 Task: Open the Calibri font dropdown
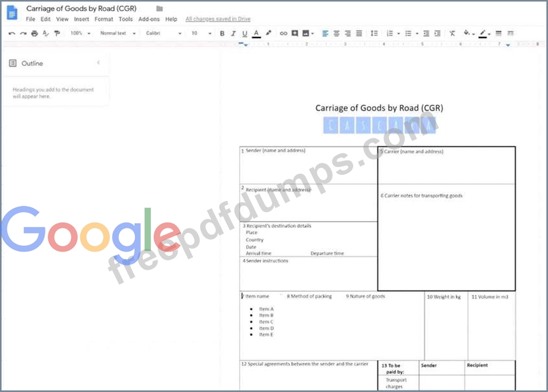[x=164, y=33]
